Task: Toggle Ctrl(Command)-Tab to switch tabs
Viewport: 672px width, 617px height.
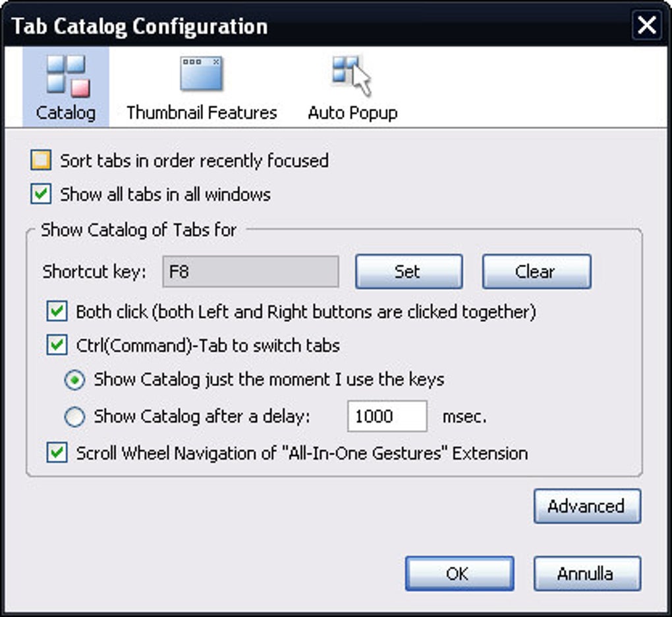Action: (x=56, y=344)
